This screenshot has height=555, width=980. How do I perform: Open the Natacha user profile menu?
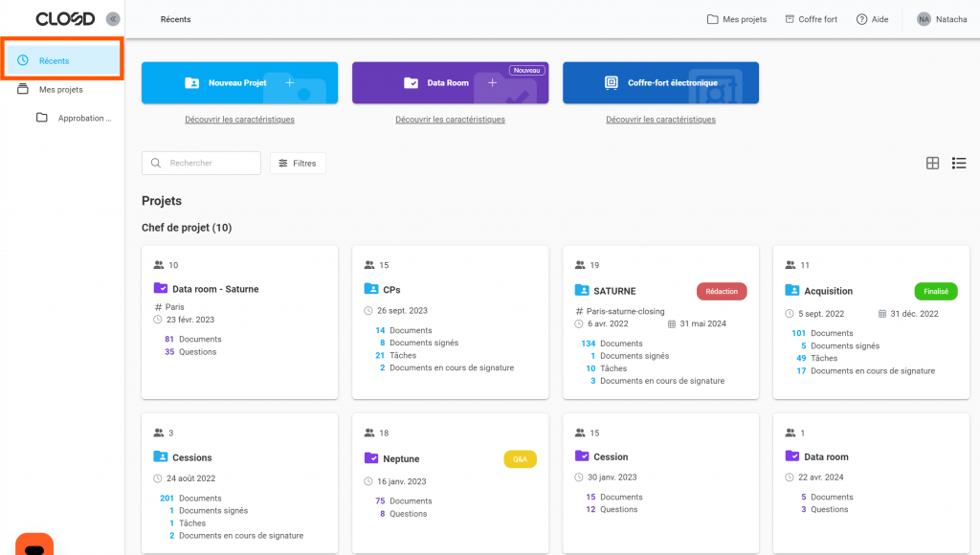pyautogui.click(x=942, y=19)
